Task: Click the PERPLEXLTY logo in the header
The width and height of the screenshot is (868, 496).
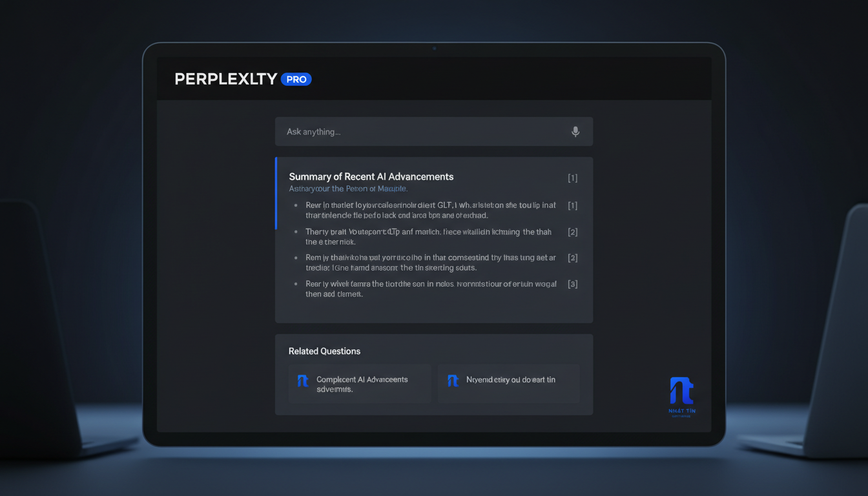Action: tap(226, 79)
